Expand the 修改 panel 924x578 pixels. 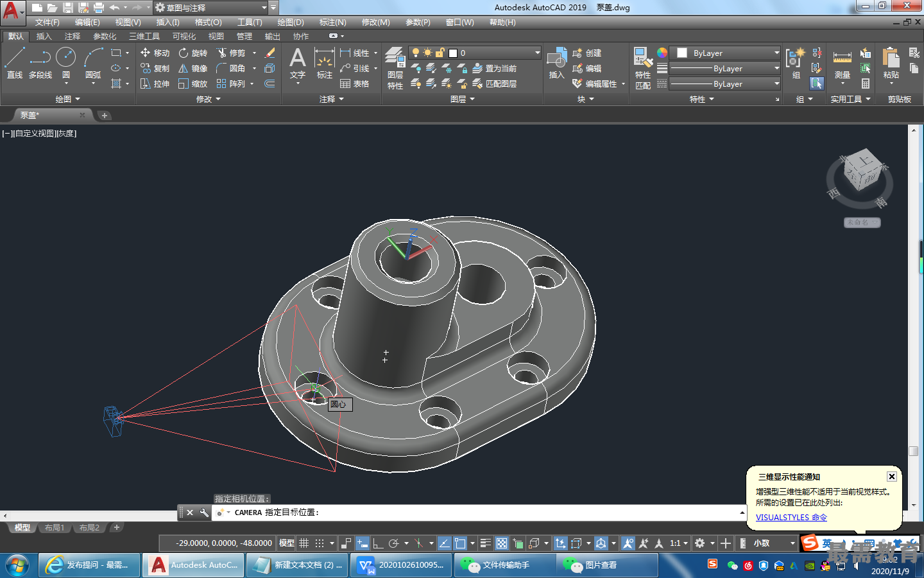click(x=208, y=99)
